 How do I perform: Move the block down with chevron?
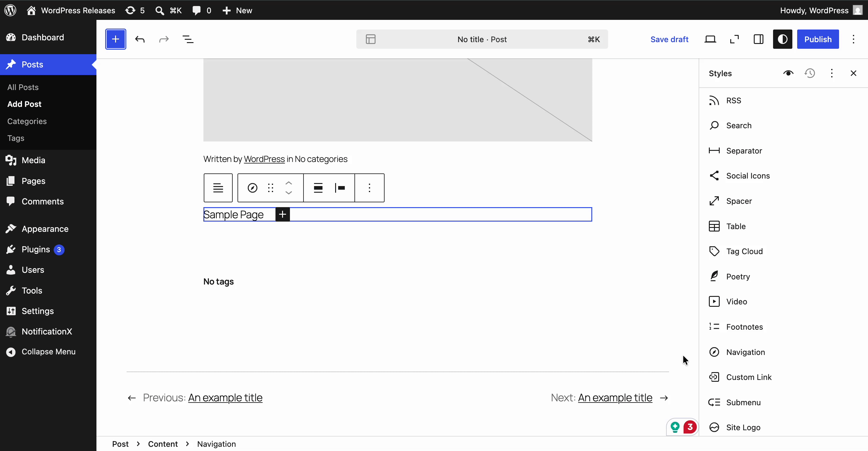[x=289, y=193]
